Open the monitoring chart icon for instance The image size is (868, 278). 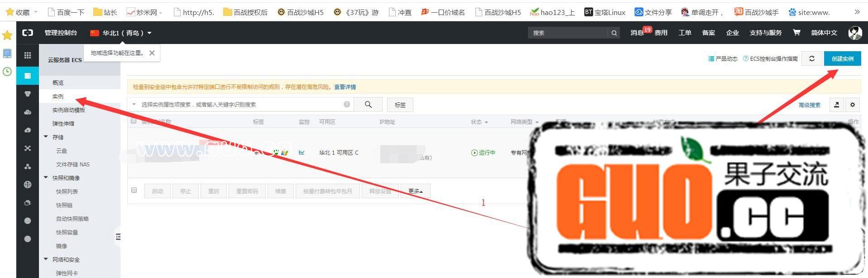[302, 152]
